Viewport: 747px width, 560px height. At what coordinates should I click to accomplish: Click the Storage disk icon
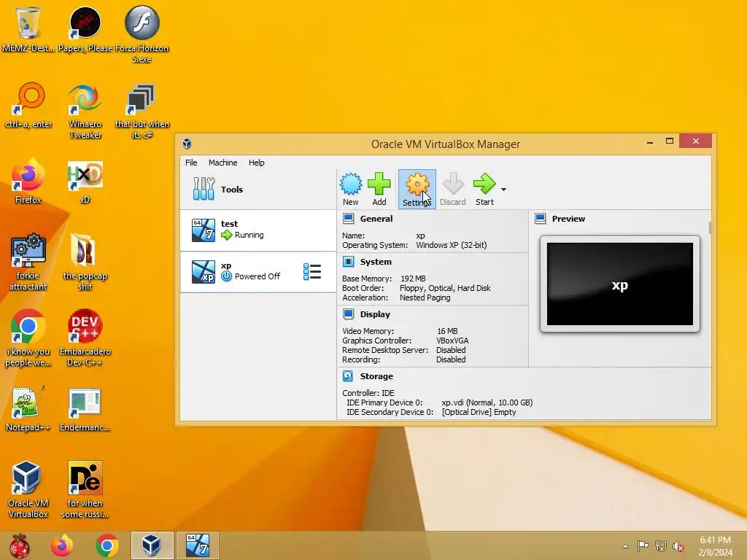click(x=348, y=376)
